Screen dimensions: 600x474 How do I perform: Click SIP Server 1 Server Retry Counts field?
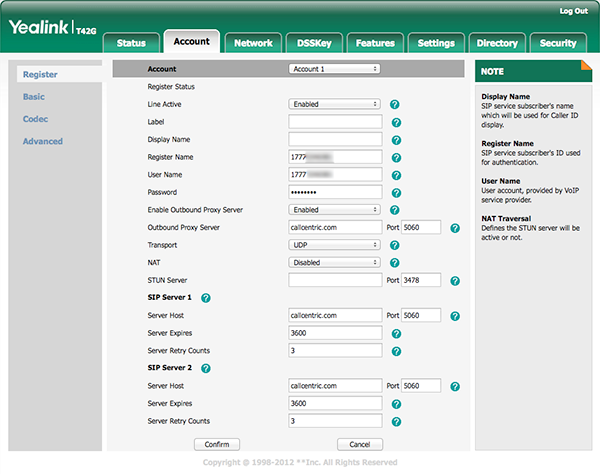click(x=335, y=350)
